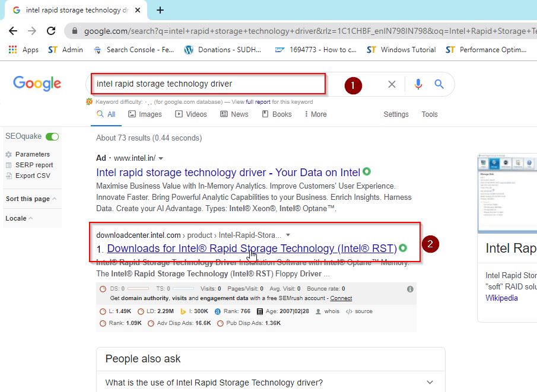Open the full report keyword link

[258, 101]
